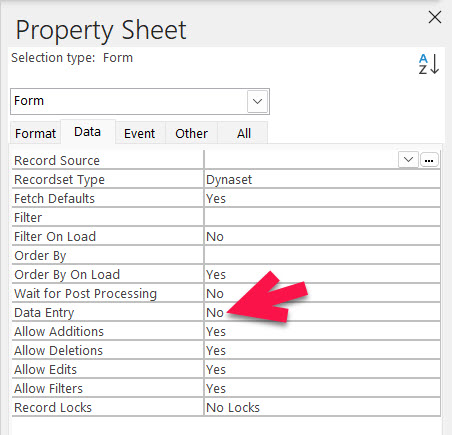This screenshot has height=435, width=452.
Task: Select the Filter On Load value
Action: (x=322, y=236)
